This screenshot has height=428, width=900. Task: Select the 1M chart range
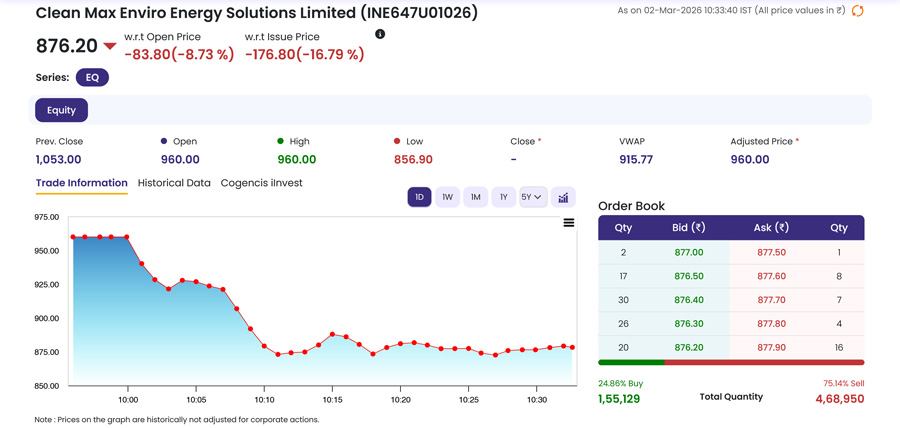(x=476, y=197)
